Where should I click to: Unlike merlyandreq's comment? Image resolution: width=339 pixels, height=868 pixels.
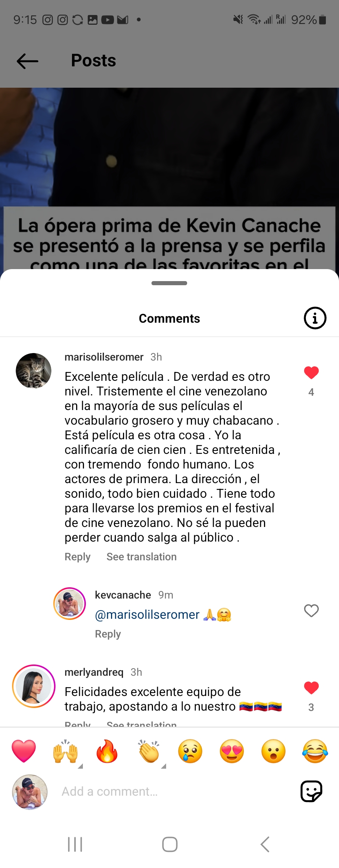coord(311,688)
